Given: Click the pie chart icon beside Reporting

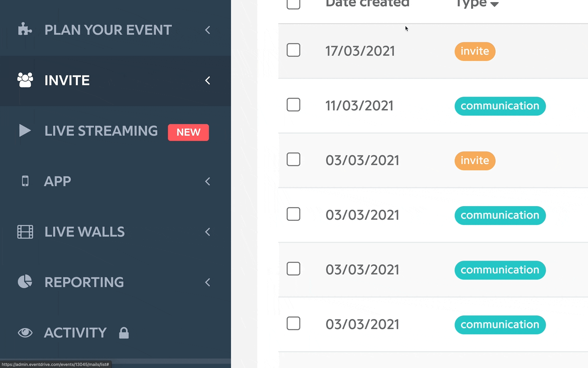Looking at the screenshot, I should [x=25, y=282].
